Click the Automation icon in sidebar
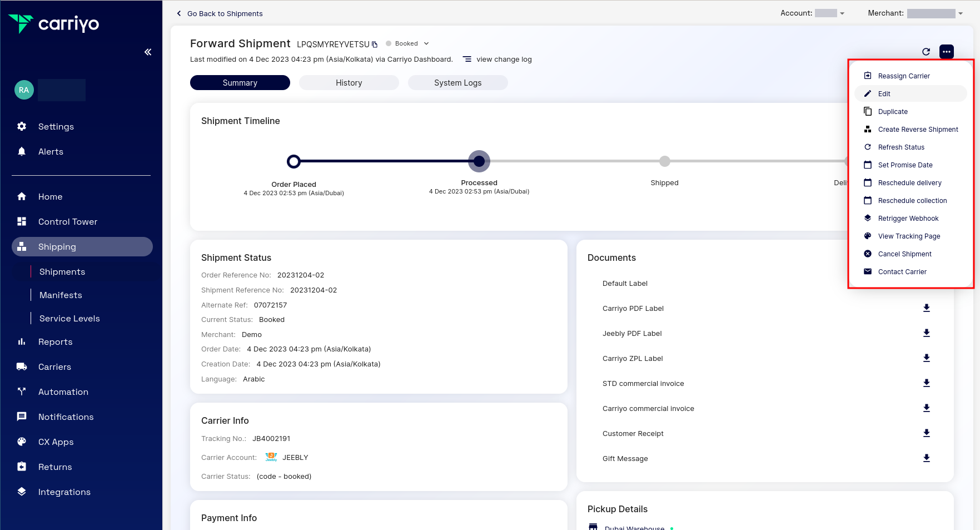Viewport: 980px width, 530px height. [22, 392]
